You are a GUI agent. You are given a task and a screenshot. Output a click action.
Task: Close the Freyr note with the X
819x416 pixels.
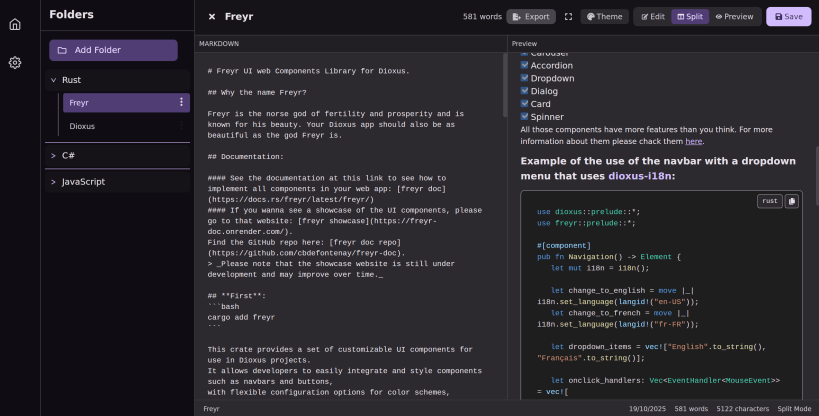211,17
